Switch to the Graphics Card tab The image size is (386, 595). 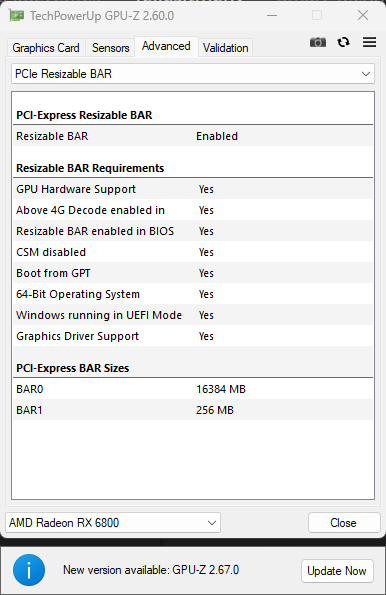tap(46, 48)
